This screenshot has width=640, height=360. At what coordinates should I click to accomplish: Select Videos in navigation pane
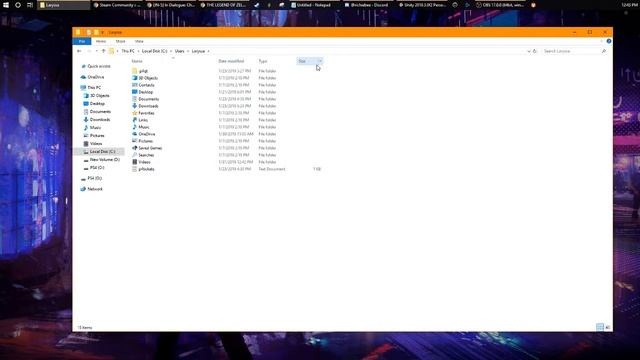(x=93, y=144)
